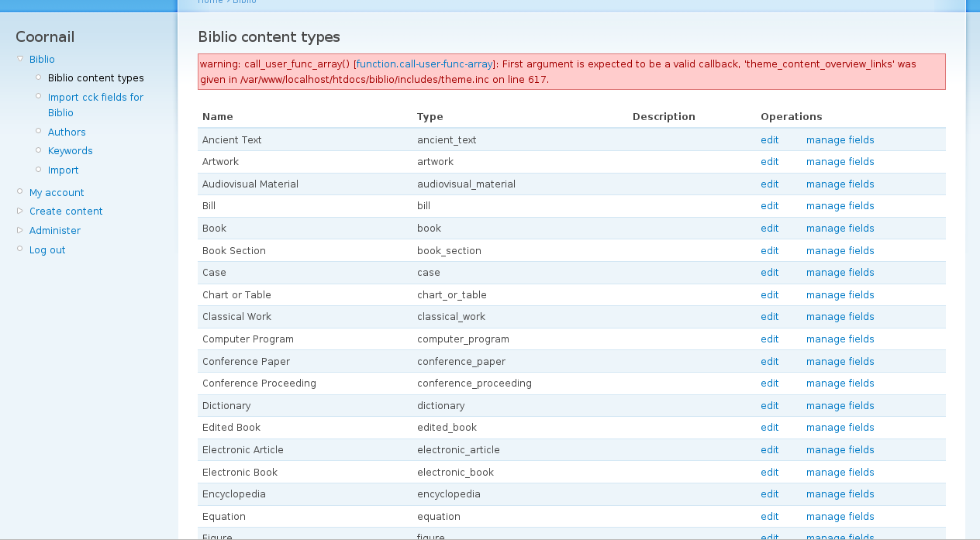Viewport: 980px width, 540px height.
Task: Manage fields for Edited Book
Action: coord(840,428)
